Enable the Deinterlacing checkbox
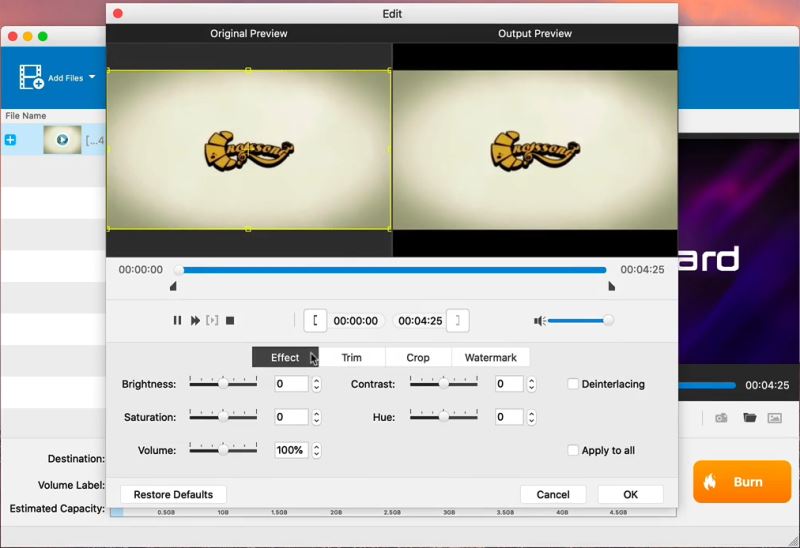The height and width of the screenshot is (548, 800). [573, 384]
